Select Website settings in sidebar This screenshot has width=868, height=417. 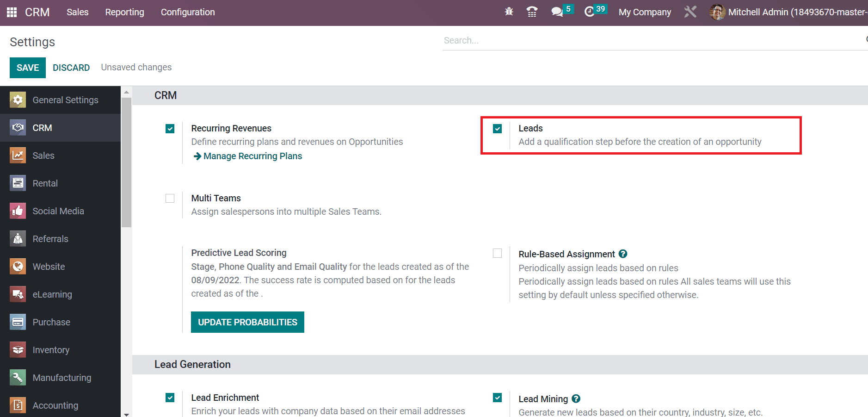(x=60, y=267)
